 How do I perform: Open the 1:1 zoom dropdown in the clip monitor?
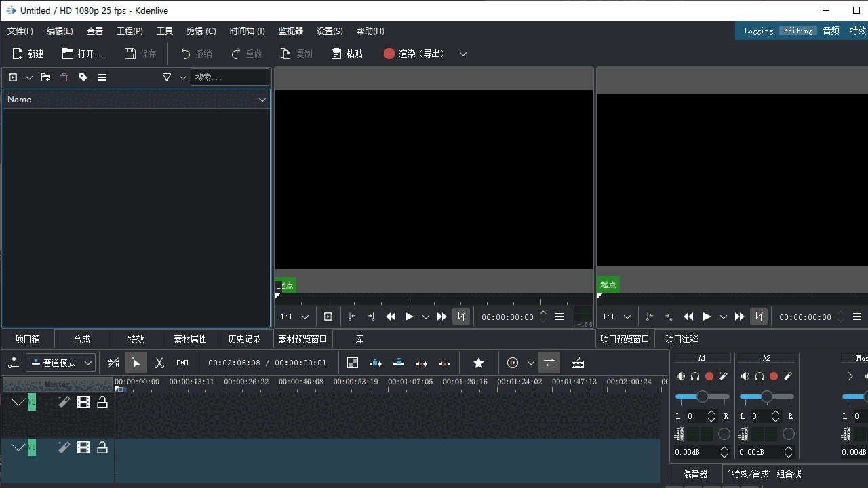292,317
